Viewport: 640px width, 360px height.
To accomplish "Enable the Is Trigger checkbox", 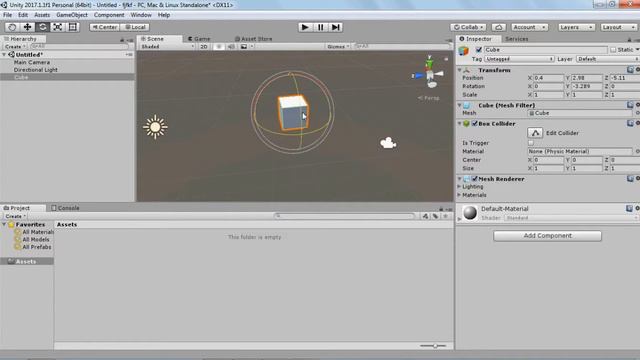I will tap(531, 143).
